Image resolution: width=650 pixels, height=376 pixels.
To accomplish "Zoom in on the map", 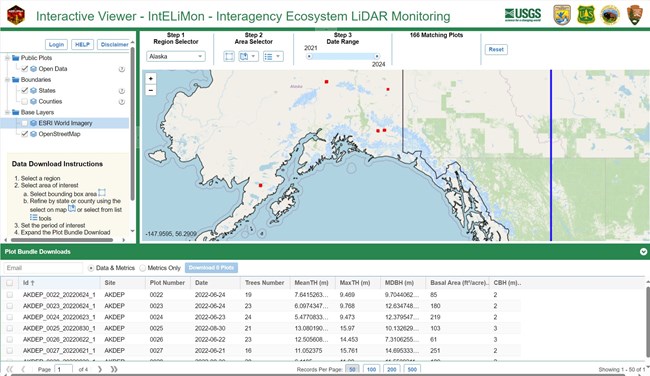I will tap(151, 78).
